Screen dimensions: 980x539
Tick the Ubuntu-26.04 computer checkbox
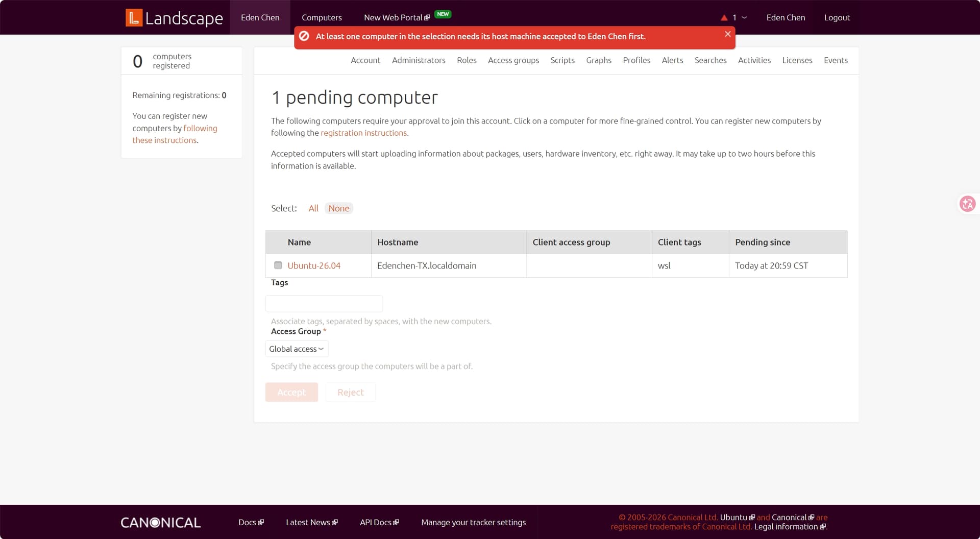278,265
